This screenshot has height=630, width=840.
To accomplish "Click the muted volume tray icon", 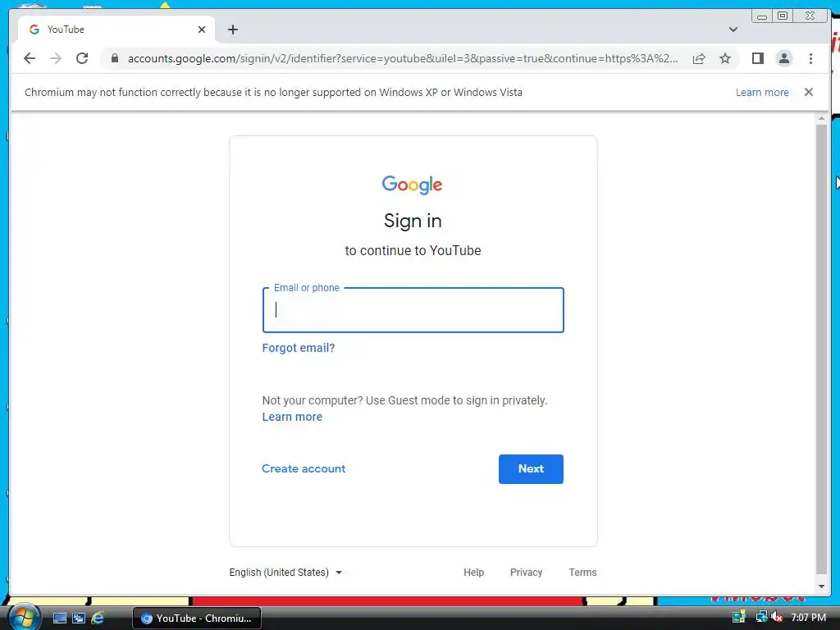I will tap(777, 618).
